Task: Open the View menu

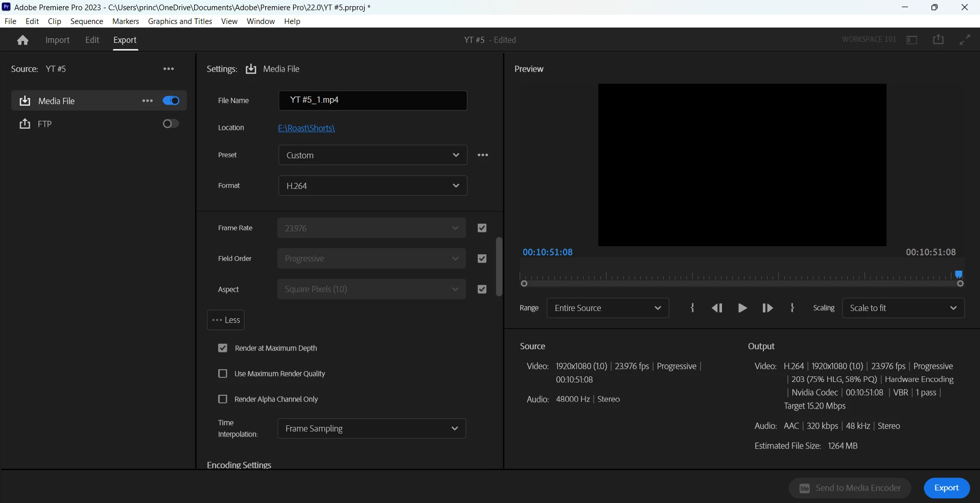Action: coord(229,21)
